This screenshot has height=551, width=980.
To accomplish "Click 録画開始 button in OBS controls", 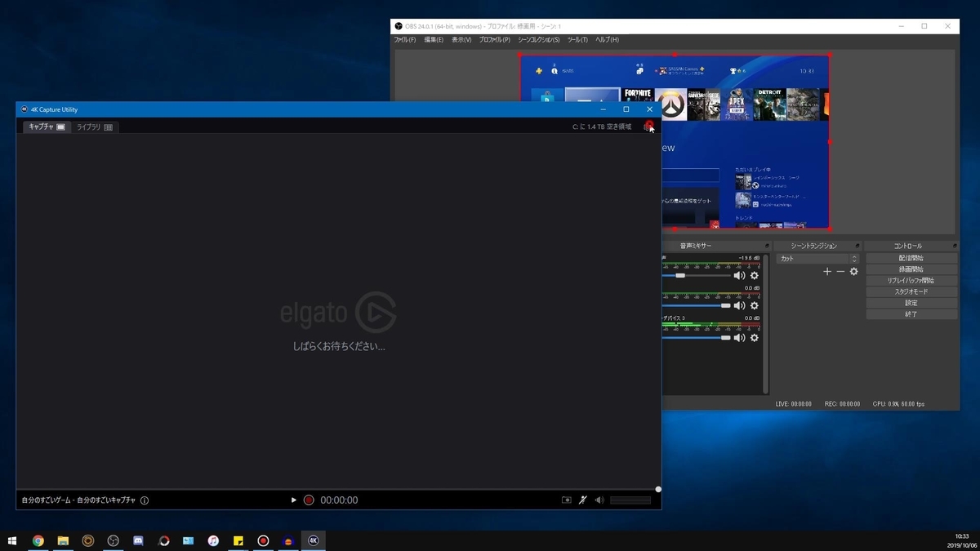I will coord(911,269).
